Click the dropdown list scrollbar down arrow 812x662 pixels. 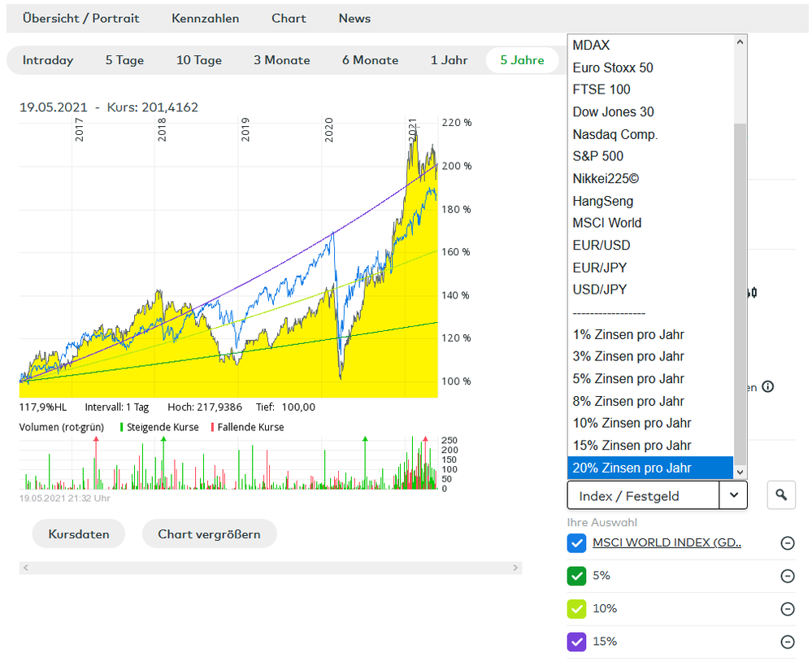740,472
